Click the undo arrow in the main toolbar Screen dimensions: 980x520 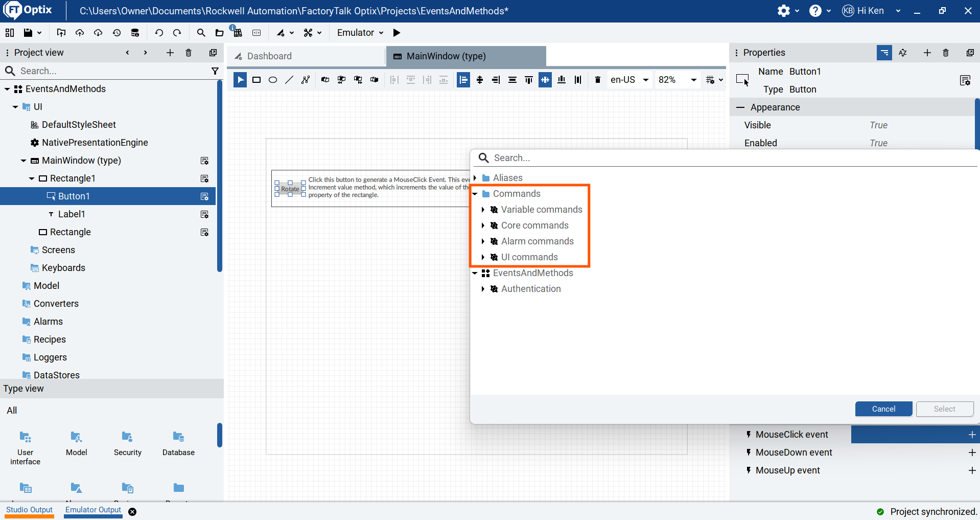point(159,33)
